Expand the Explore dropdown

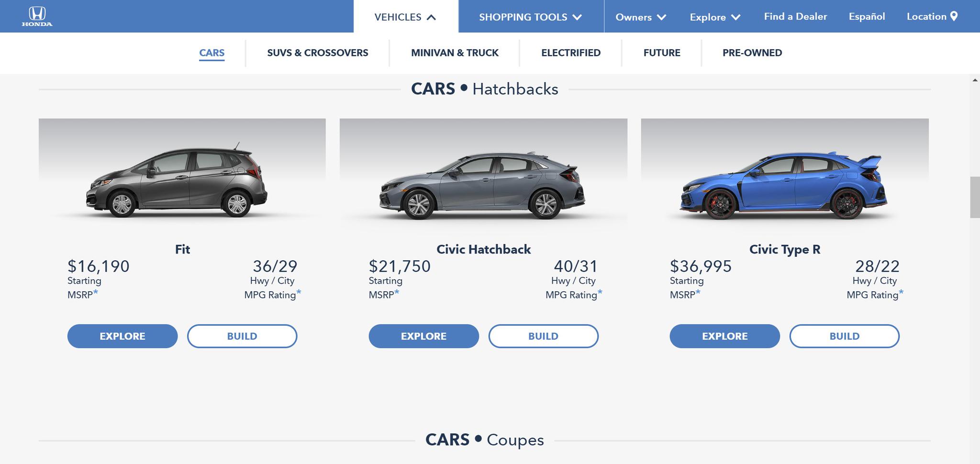click(x=714, y=17)
